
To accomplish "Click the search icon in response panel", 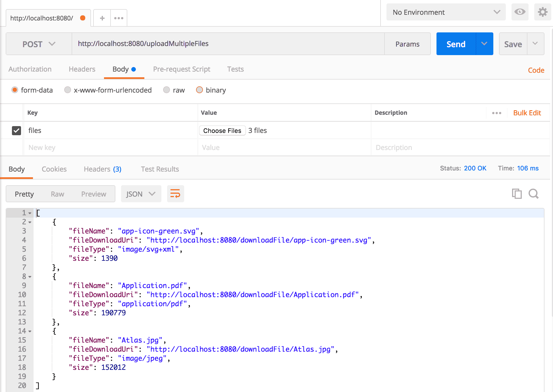I will coord(533,194).
